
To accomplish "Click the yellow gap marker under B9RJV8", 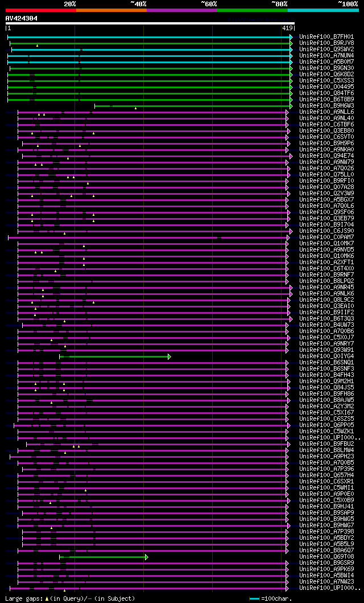I will coord(37,46).
